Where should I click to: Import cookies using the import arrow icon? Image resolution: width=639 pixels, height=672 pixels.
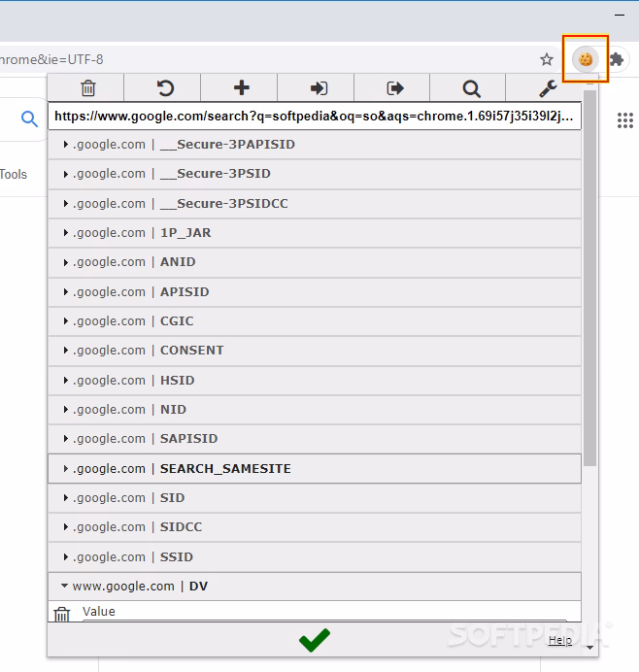[318, 87]
